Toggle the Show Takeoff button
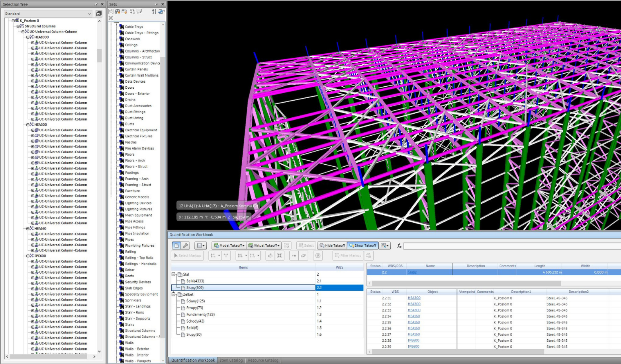Viewport: 621px width, 364px height. coord(362,245)
